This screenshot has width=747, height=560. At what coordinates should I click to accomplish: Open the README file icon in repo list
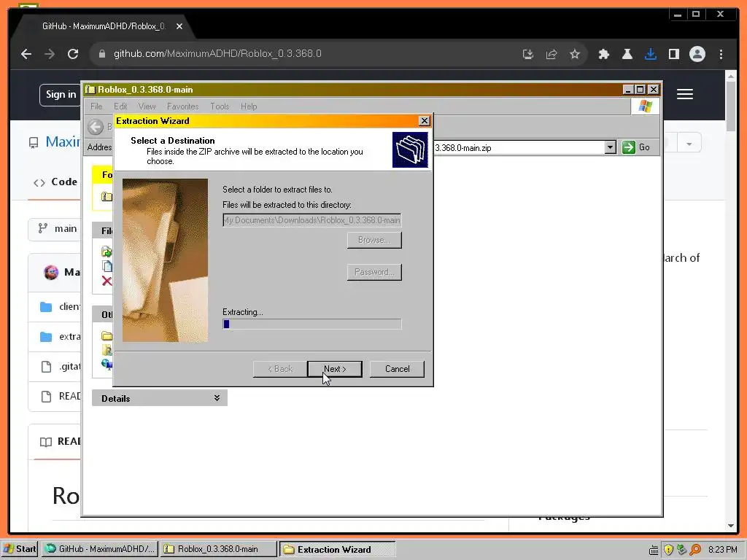[x=46, y=396]
